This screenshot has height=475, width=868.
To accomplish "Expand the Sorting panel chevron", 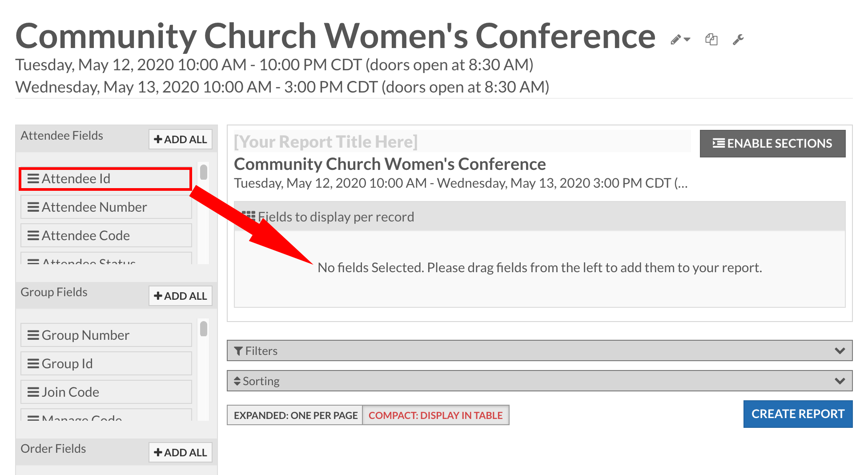I will pos(840,381).
